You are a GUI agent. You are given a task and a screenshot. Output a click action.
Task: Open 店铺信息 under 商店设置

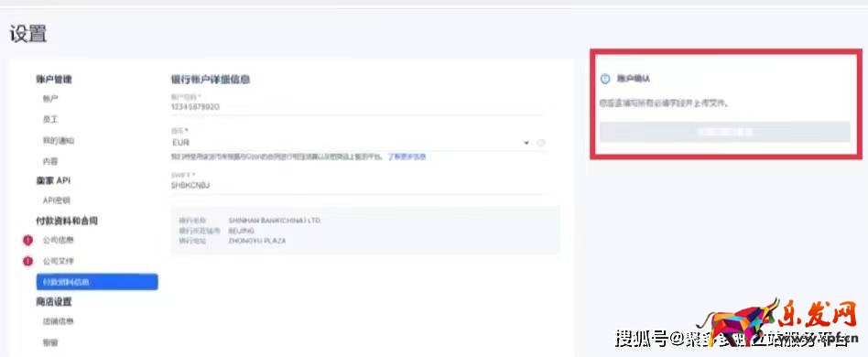point(58,321)
